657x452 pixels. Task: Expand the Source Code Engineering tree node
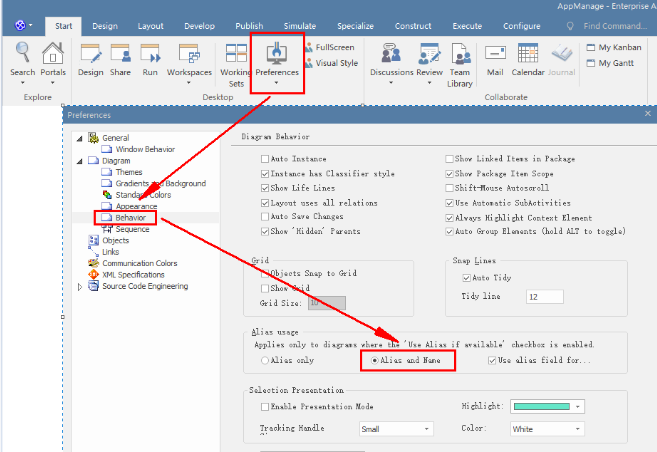point(80,286)
